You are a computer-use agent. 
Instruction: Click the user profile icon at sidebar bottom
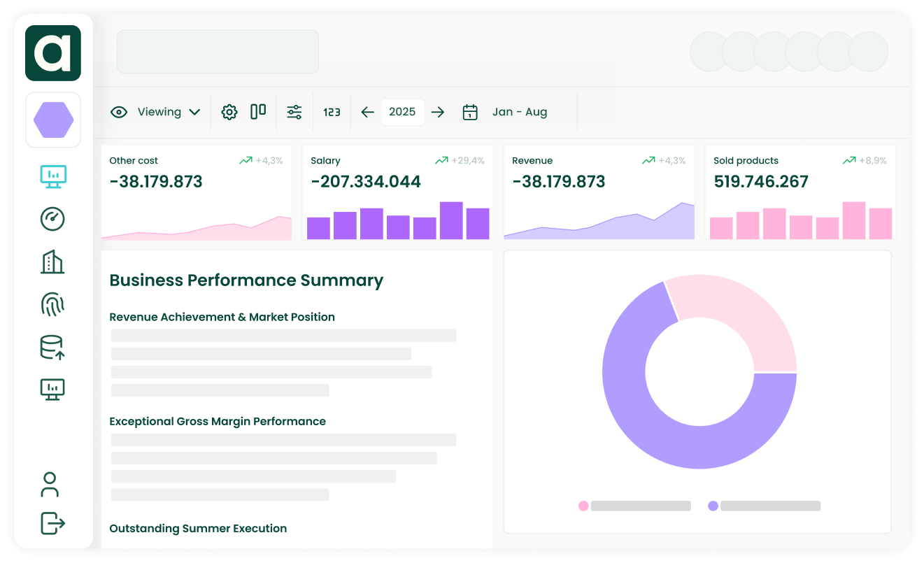point(50,485)
